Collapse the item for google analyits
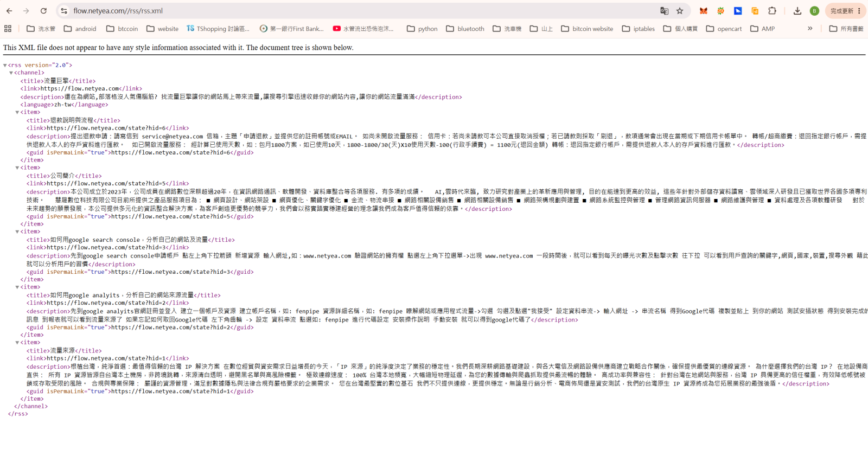 17,287
